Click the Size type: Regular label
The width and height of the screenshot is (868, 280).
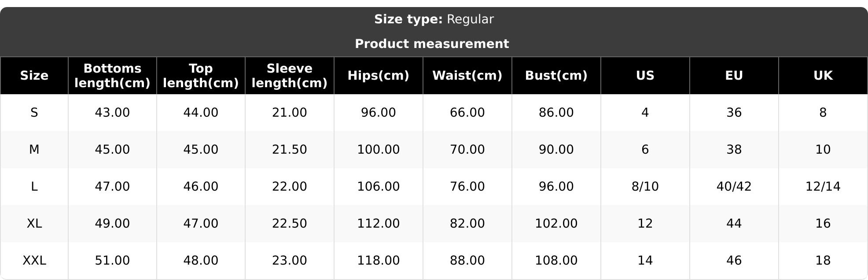(434, 19)
